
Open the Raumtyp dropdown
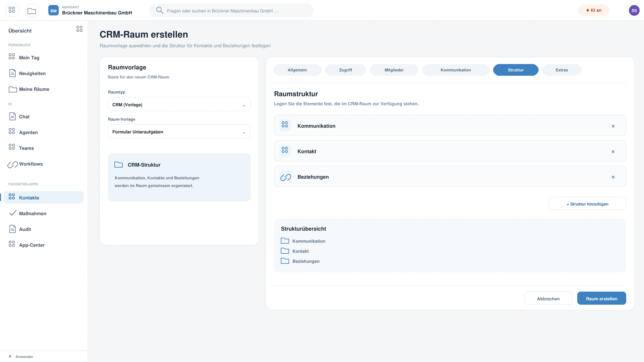pos(179,104)
